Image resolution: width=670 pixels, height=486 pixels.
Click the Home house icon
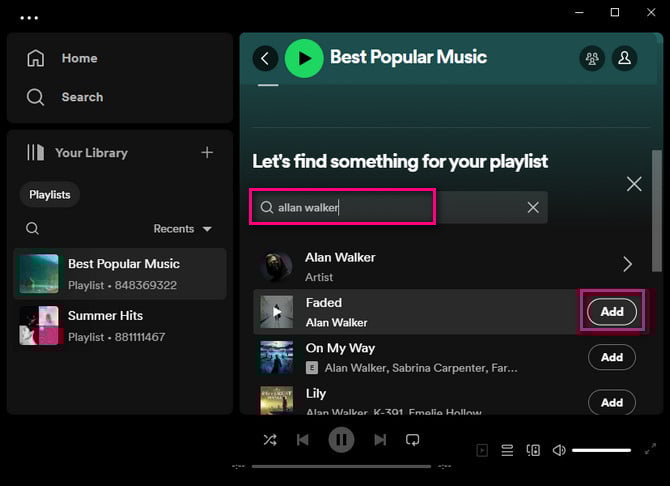35,58
